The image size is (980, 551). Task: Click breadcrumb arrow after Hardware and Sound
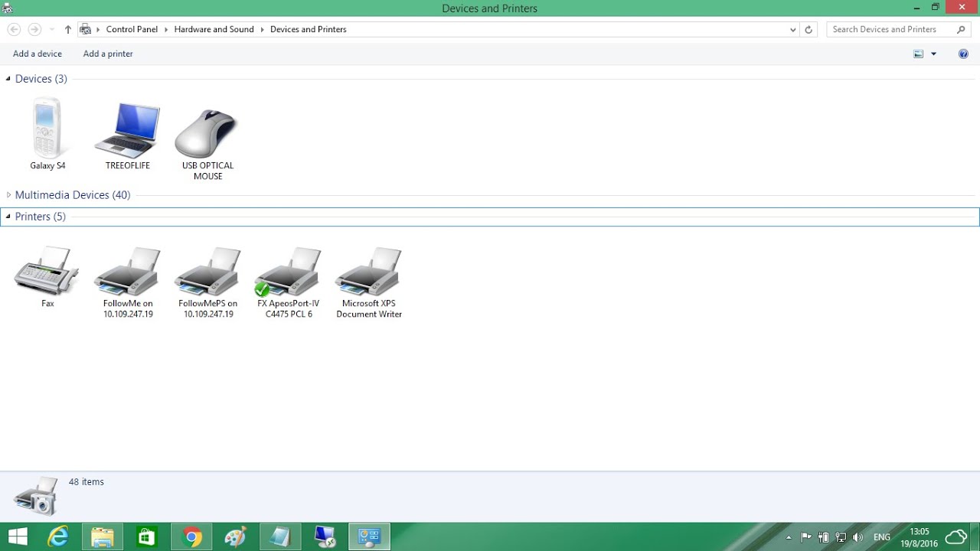pos(262,29)
